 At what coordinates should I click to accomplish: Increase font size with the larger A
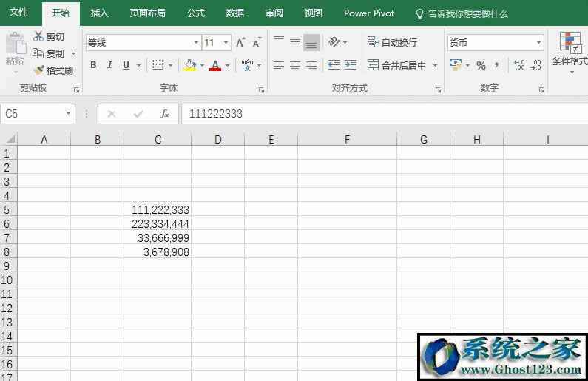[240, 43]
